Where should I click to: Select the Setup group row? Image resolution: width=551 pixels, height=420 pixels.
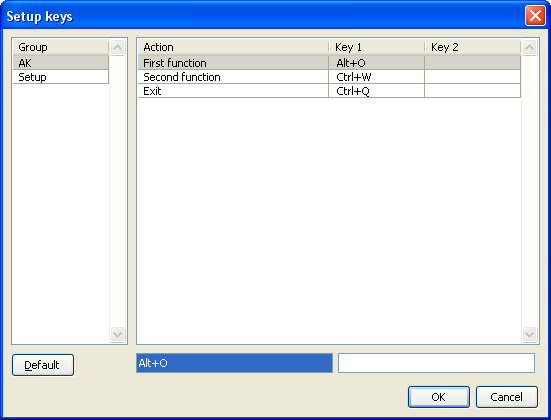pyautogui.click(x=61, y=77)
